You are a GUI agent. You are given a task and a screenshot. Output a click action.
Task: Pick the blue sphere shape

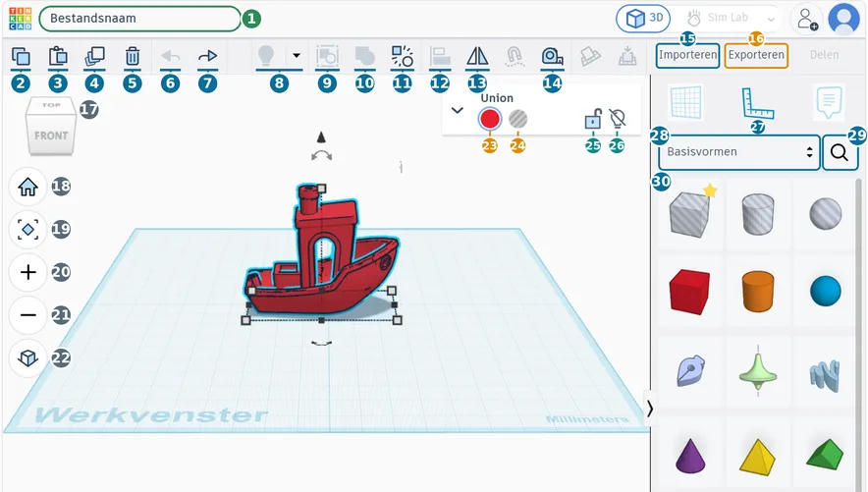click(826, 292)
